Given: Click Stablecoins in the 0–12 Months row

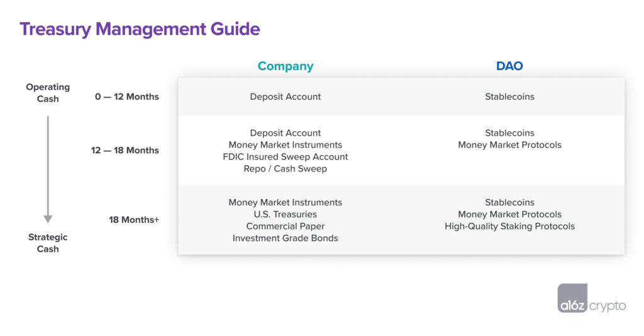Looking at the screenshot, I should (509, 97).
